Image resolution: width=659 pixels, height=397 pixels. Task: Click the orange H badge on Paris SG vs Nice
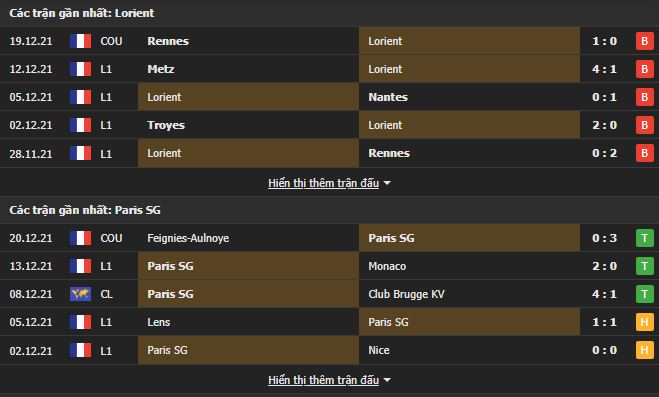pos(644,350)
